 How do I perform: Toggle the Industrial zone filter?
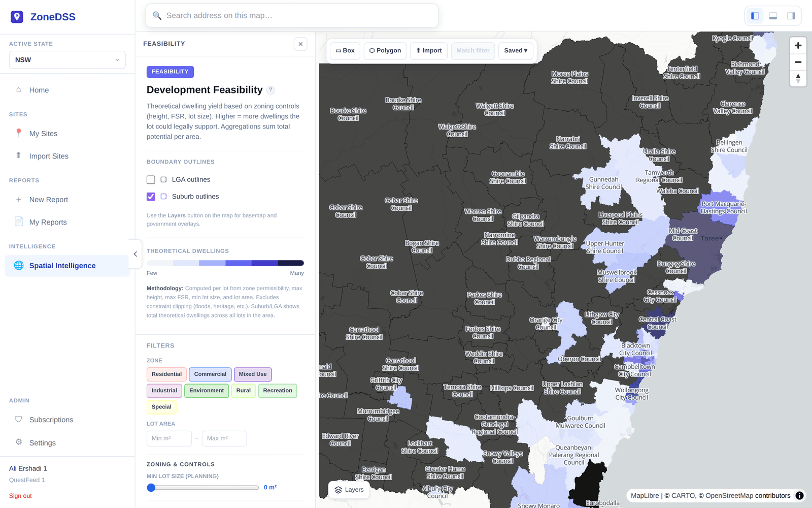pos(164,391)
